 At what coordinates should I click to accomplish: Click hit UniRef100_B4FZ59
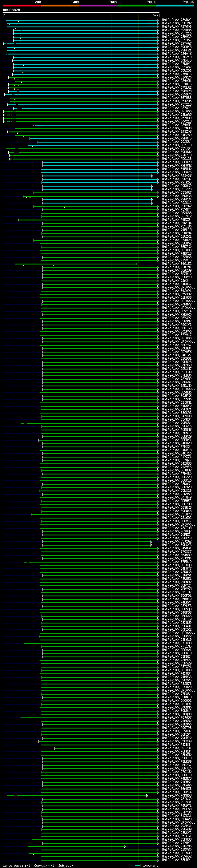[176, 135]
